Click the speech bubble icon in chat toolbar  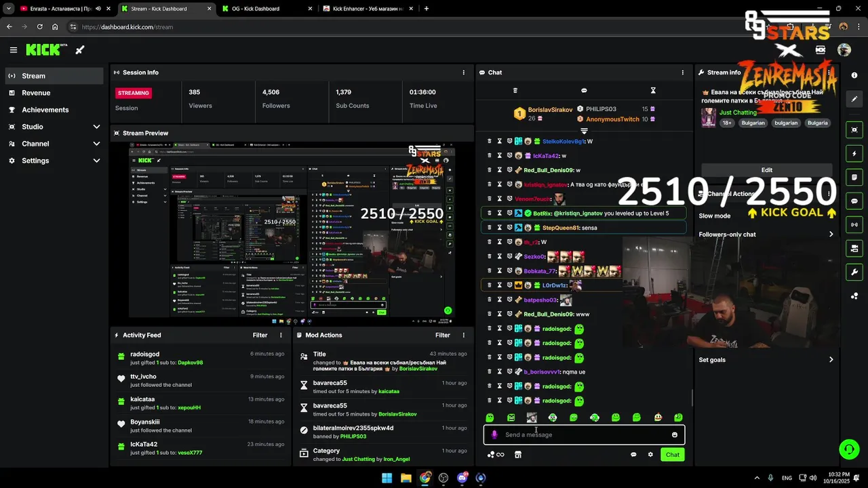584,90
